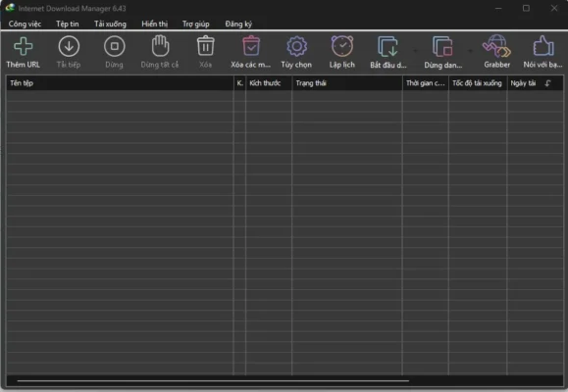Click the Internet Download Manager title bar logo
This screenshot has height=392, width=568.
[x=10, y=8]
